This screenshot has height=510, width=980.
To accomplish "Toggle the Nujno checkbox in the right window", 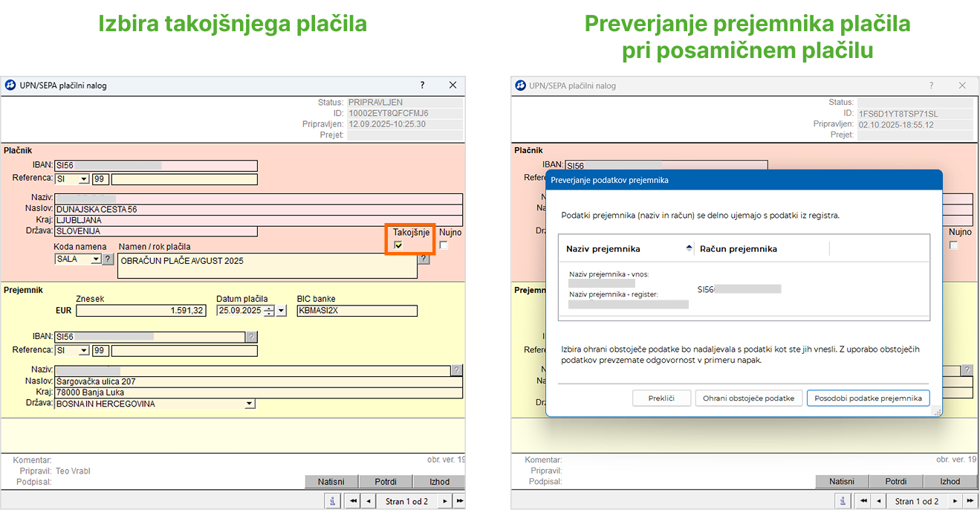I will 954,245.
